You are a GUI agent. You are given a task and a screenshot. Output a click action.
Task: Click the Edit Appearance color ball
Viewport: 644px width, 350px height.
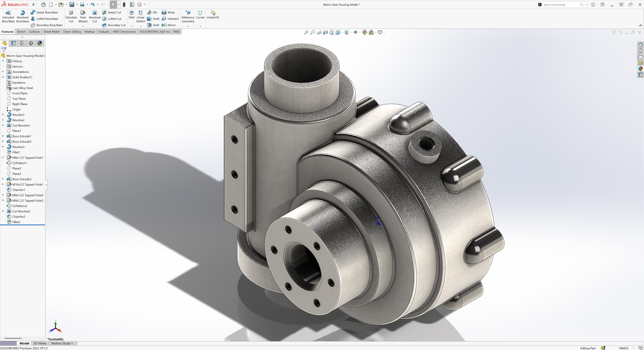pos(364,32)
